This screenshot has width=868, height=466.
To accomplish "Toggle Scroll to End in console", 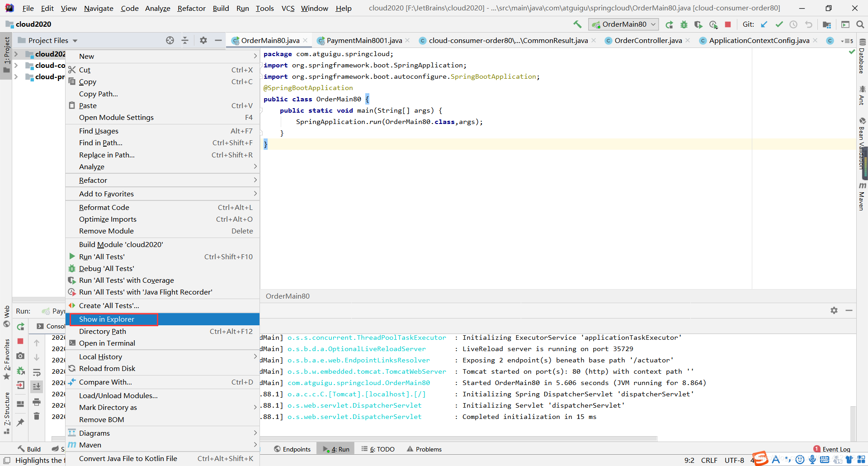I will coord(37,387).
